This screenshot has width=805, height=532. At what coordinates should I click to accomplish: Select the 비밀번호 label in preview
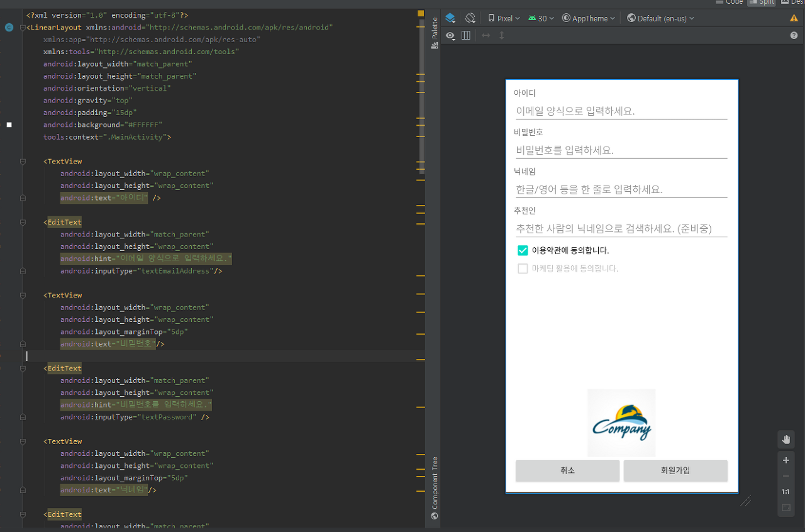(x=528, y=132)
